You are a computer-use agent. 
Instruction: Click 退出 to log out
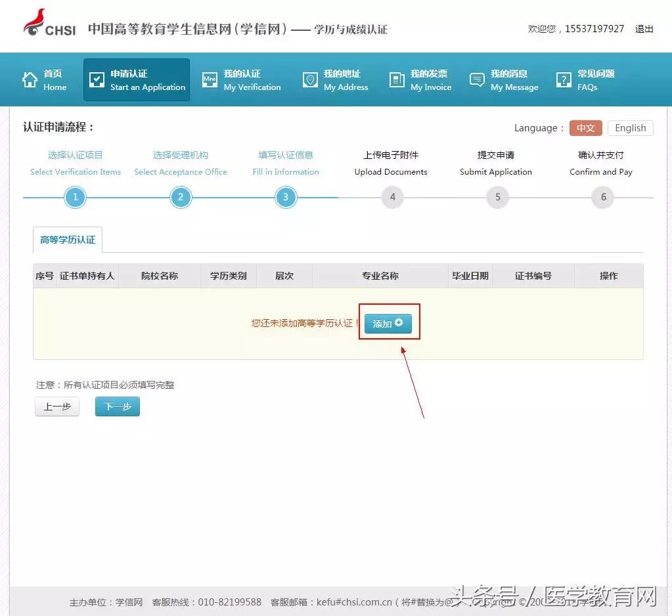[643, 29]
